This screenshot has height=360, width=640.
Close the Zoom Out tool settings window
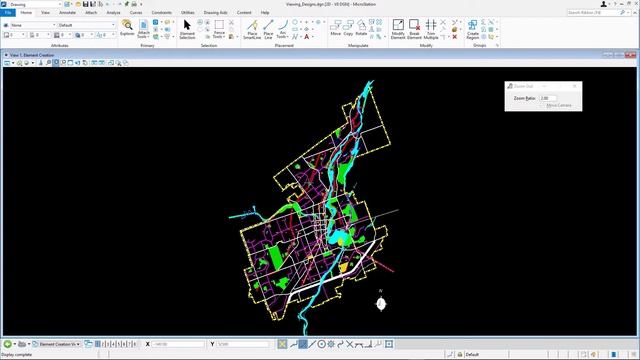[x=575, y=86]
